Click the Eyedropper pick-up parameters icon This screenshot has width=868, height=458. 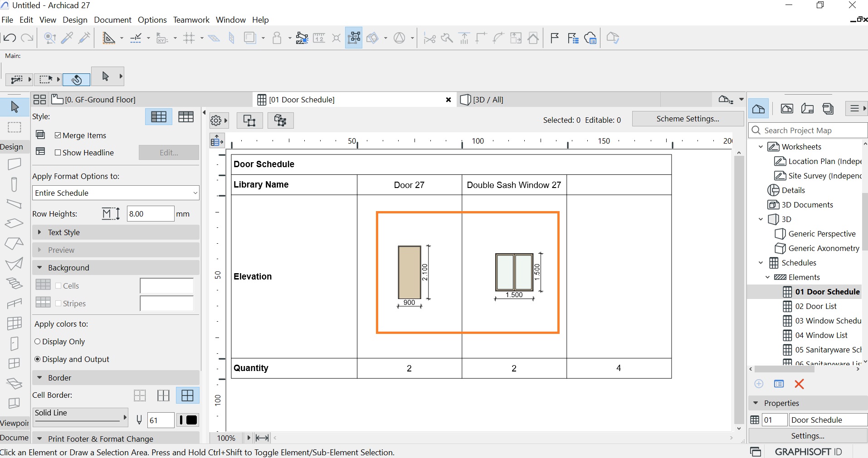67,38
